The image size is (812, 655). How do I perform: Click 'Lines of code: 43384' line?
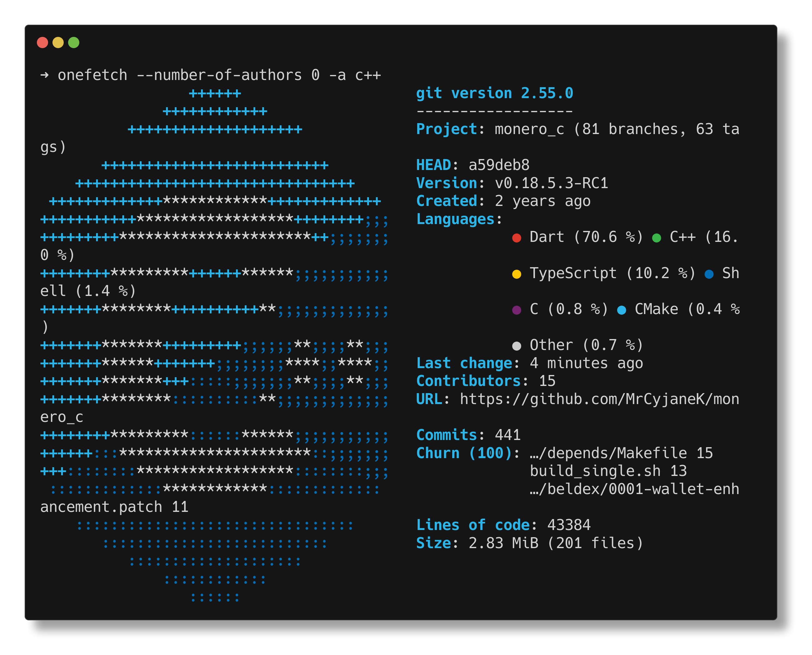(x=503, y=525)
